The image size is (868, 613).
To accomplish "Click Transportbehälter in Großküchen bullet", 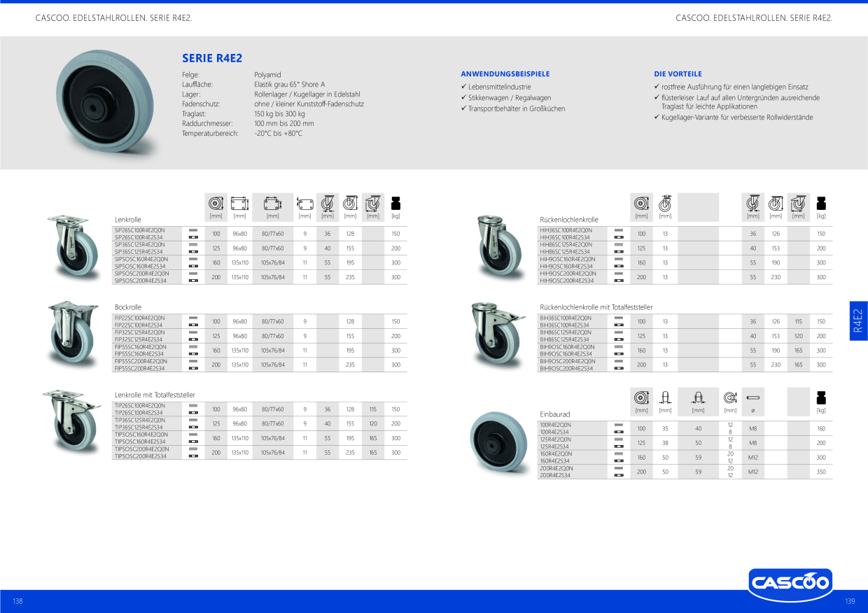I will (x=517, y=108).
